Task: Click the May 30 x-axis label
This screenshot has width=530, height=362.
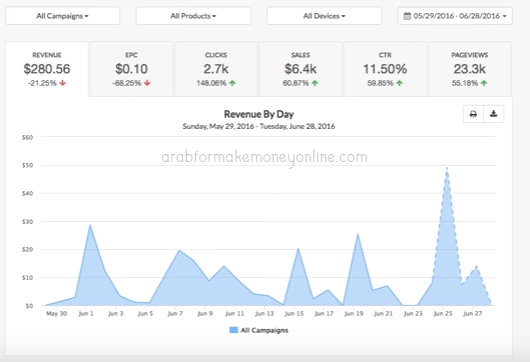Action: pyautogui.click(x=56, y=314)
